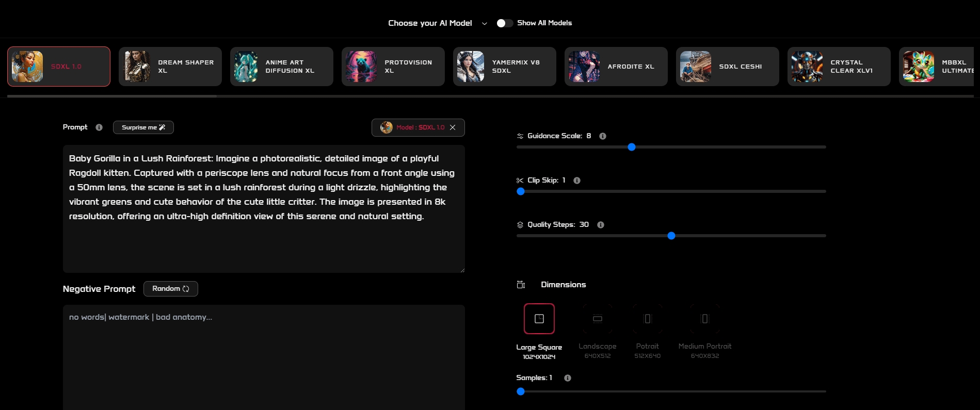Choose the Medium Portrait 640x832 dimension
Viewport: 980px width, 410px height.
704,319
